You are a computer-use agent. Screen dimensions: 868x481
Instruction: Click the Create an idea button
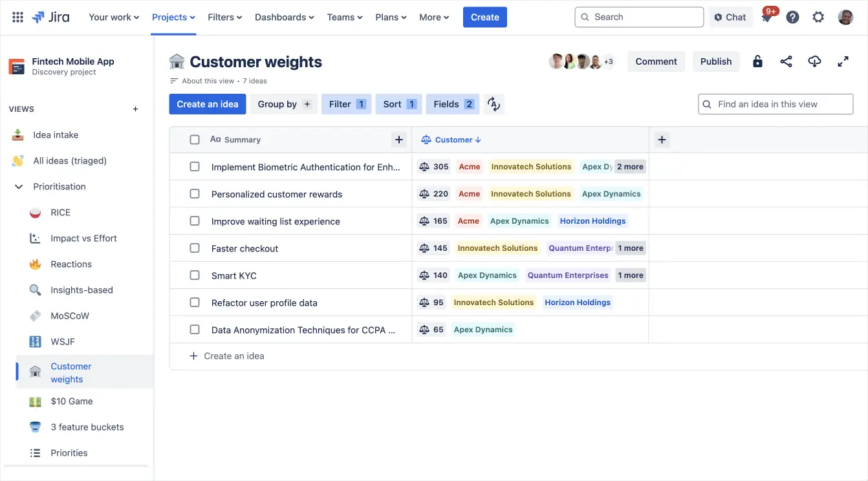pos(207,104)
